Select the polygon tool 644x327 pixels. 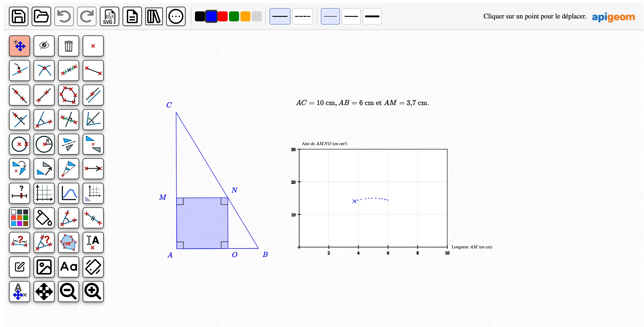click(68, 95)
